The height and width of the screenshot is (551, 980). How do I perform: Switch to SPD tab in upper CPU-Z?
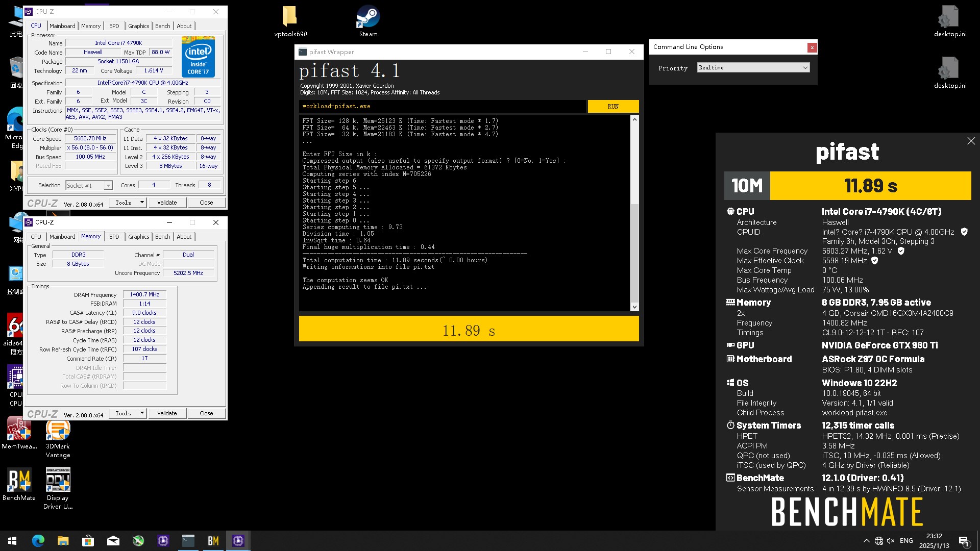tap(114, 26)
